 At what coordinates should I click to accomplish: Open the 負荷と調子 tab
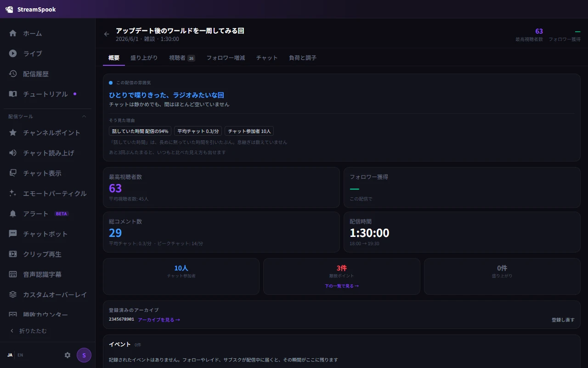(x=303, y=58)
